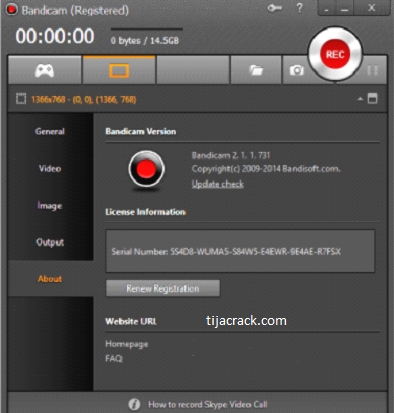Open the Homepage link
Image resolution: width=394 pixels, height=413 pixels.
[127, 344]
